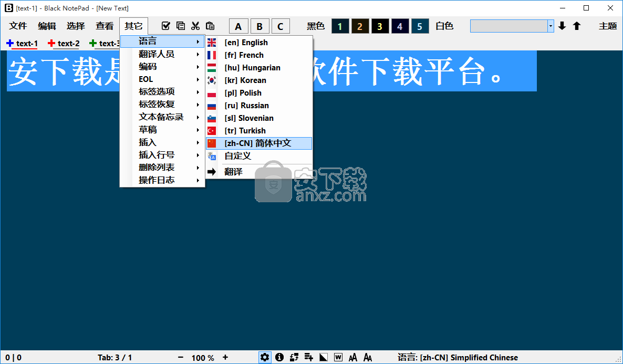This screenshot has height=364, width=623.
Task: Click the green plus icon of third tab
Action: (x=93, y=43)
